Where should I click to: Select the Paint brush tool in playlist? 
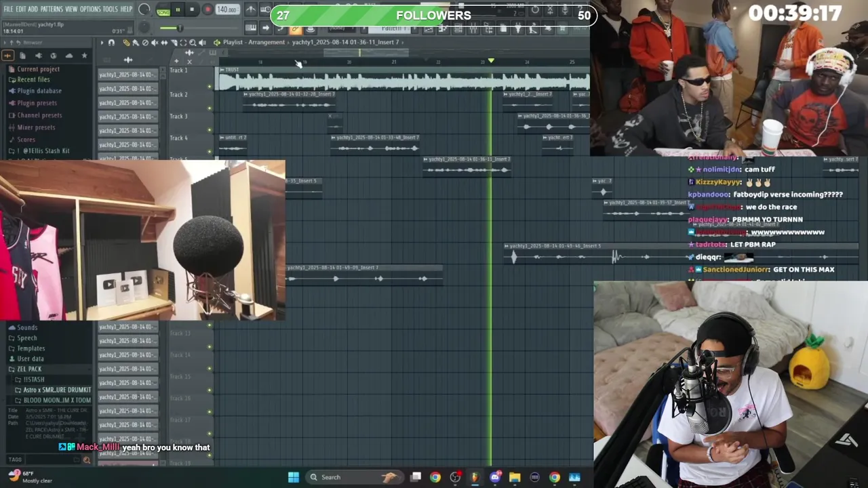(136, 43)
